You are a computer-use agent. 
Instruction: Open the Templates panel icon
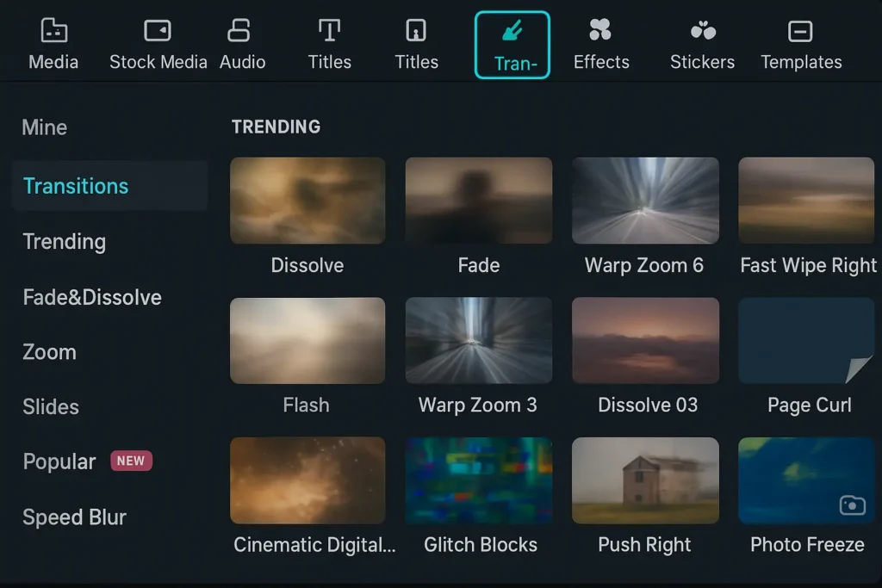[x=800, y=32]
